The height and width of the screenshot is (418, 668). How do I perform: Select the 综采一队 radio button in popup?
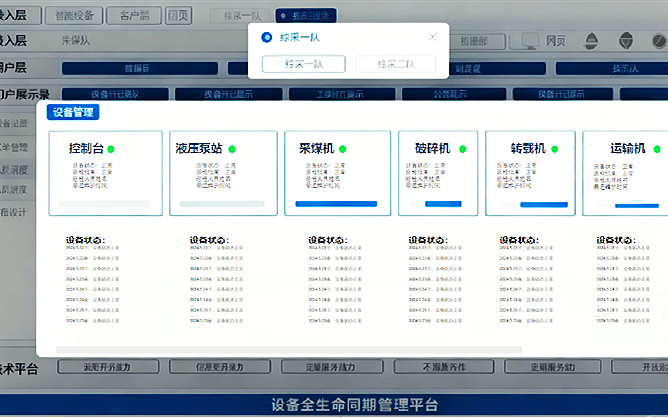[266, 37]
